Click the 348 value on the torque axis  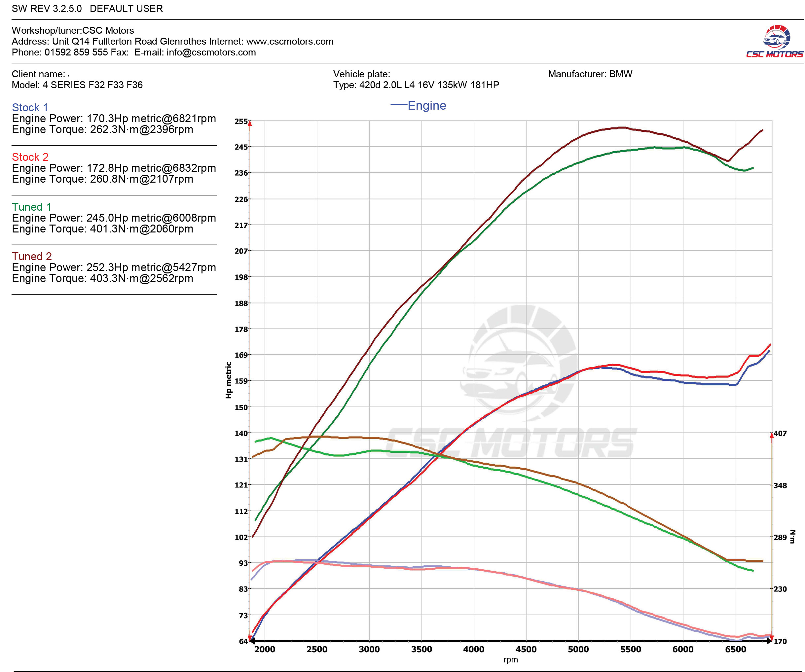(x=780, y=485)
